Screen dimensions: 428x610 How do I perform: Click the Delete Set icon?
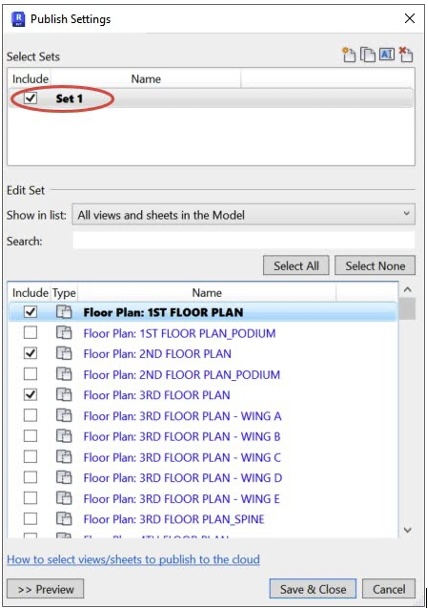tap(406, 54)
